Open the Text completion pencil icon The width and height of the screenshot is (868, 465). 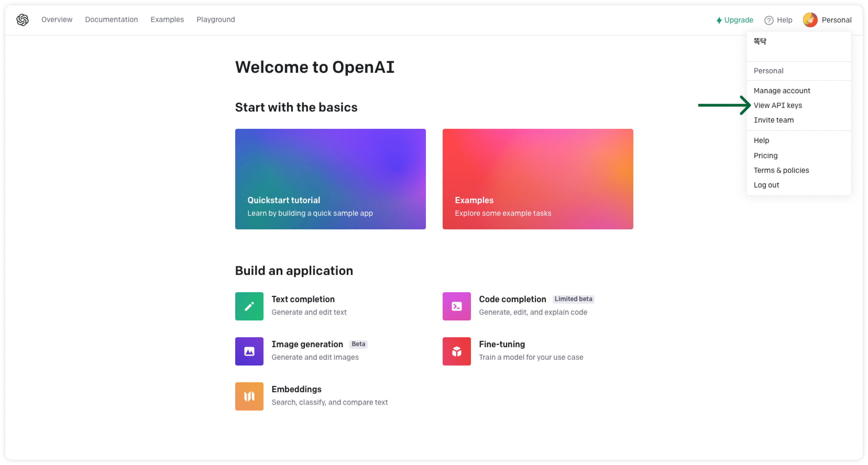click(249, 306)
